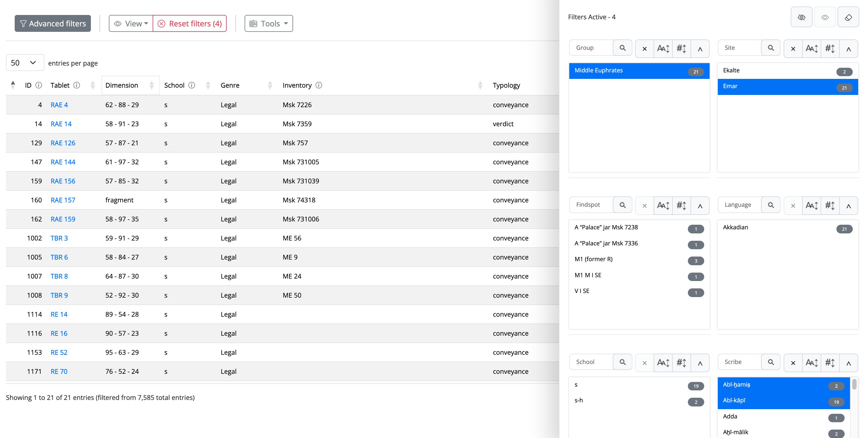
Task: Deselect Middle Euphrates in Group filter
Action: click(639, 71)
